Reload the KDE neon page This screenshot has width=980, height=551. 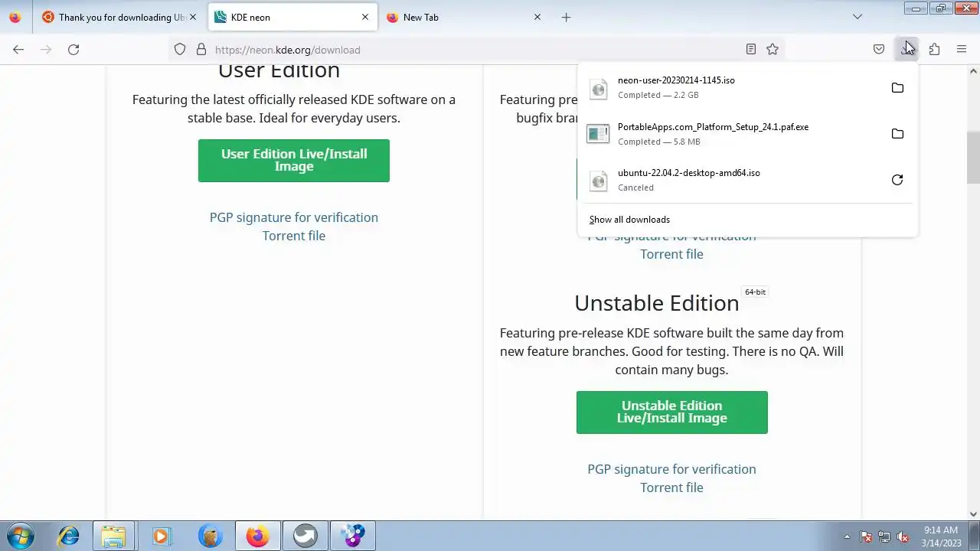point(73,50)
